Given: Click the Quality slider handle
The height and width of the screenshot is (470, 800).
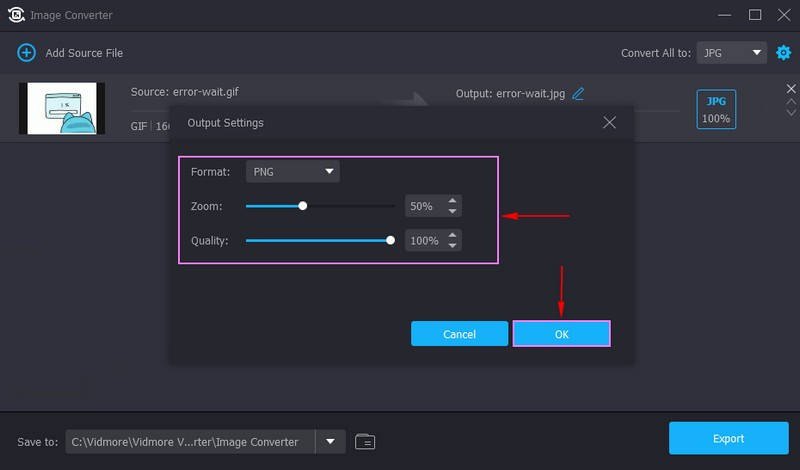Looking at the screenshot, I should (x=390, y=241).
